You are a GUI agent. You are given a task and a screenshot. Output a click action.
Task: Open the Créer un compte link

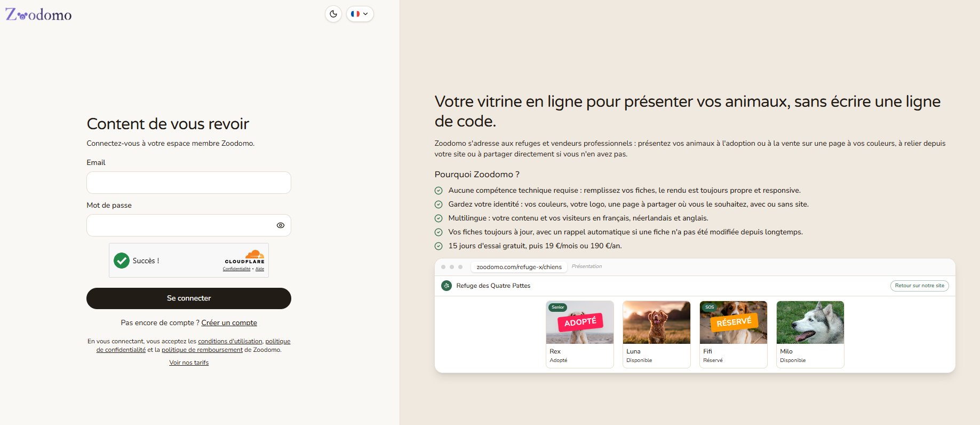pos(229,323)
